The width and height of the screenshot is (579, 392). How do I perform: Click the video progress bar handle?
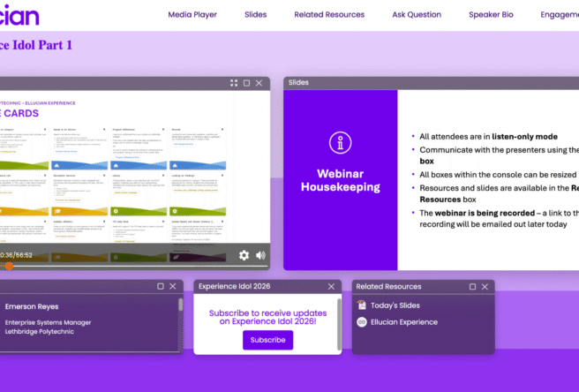(x=9, y=266)
